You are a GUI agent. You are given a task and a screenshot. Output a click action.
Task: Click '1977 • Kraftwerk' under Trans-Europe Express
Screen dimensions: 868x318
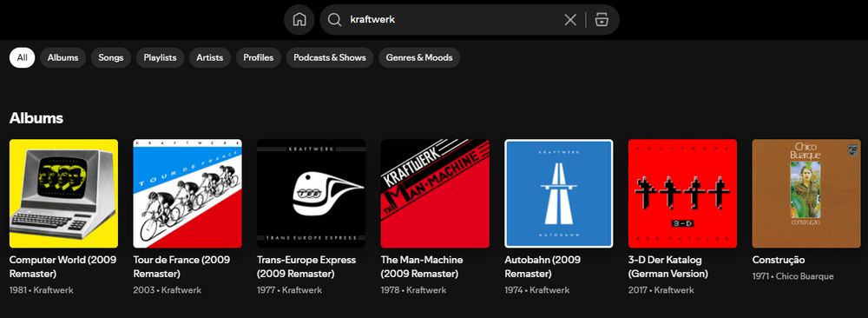pos(290,289)
